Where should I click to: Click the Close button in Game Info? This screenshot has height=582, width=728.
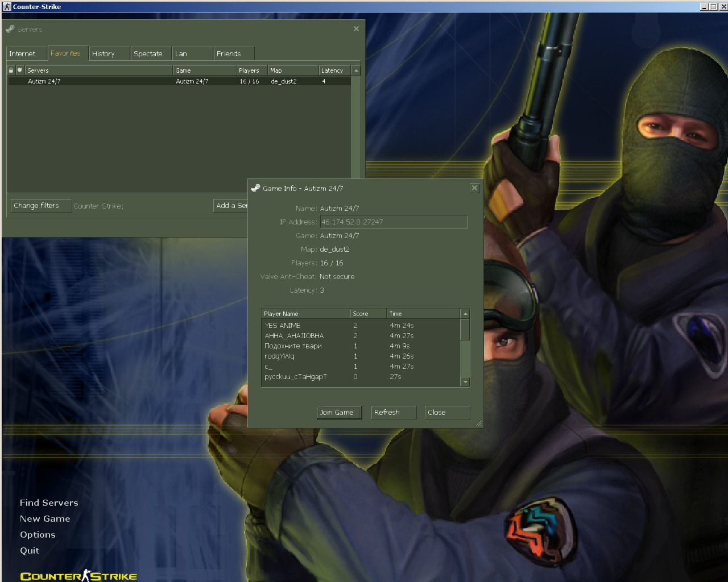tap(447, 413)
